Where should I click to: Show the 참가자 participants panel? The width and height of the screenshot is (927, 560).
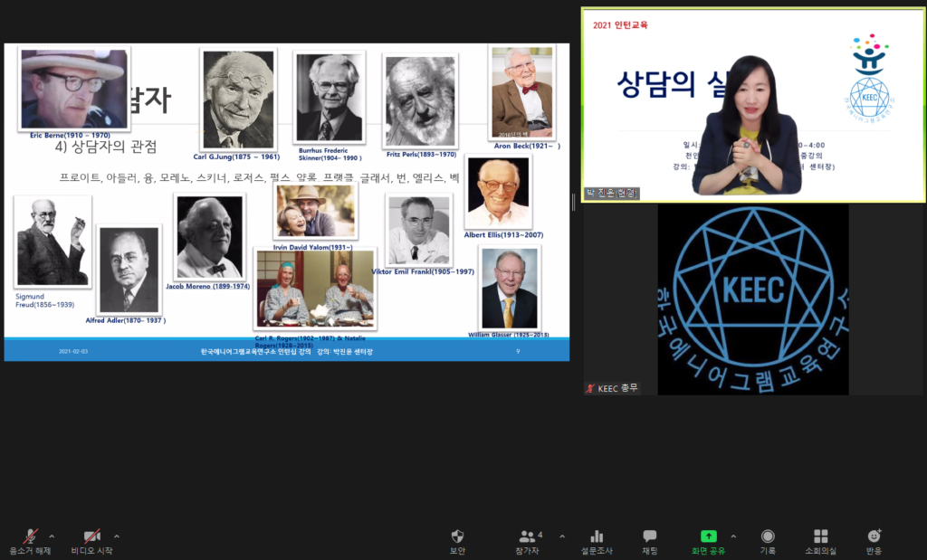click(x=528, y=542)
